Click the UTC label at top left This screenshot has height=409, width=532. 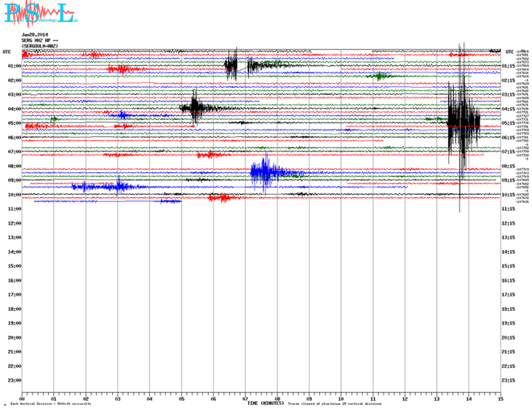click(x=7, y=52)
